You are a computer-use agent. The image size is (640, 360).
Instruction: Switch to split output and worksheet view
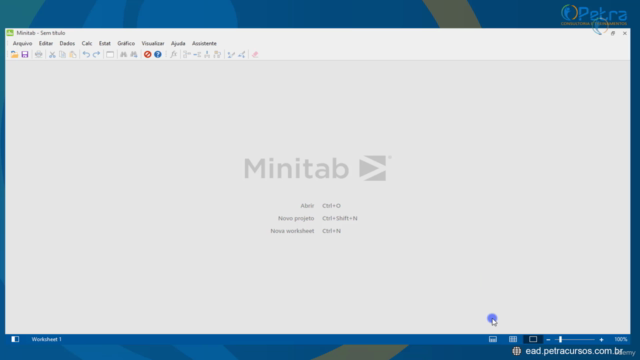point(493,339)
